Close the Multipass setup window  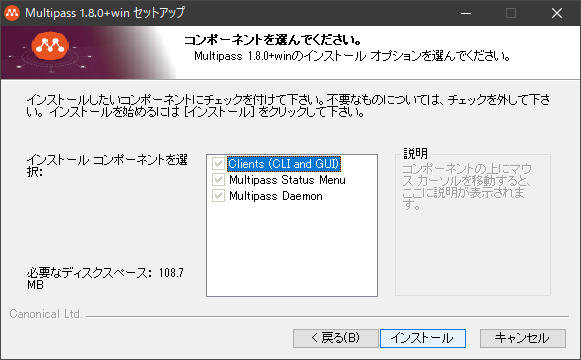point(557,13)
